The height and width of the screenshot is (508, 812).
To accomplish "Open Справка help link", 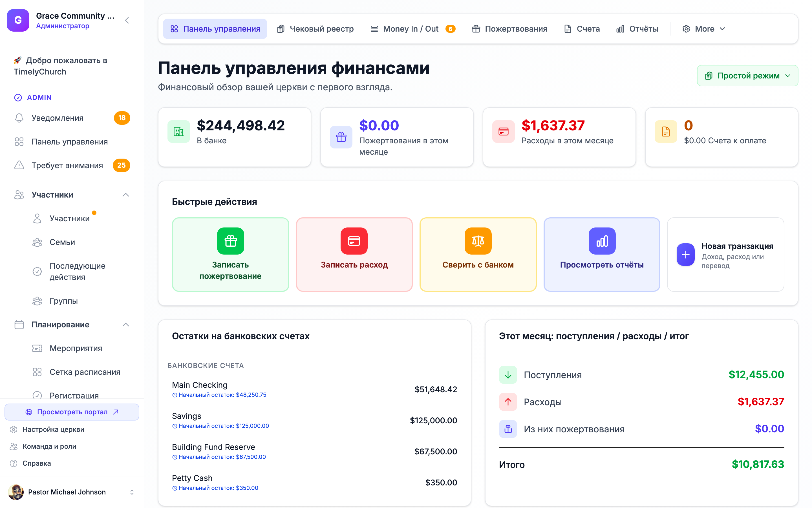I will pos(36,463).
